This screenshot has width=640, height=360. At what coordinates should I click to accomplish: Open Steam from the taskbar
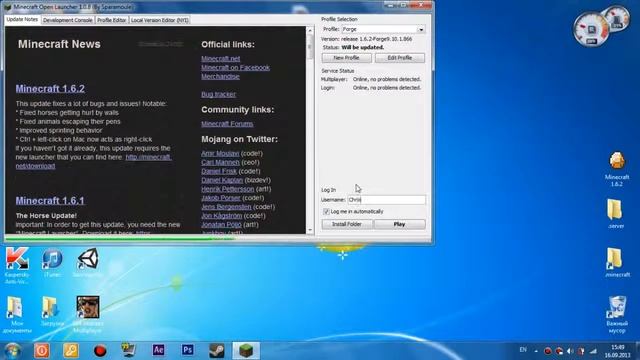[x=216, y=350]
